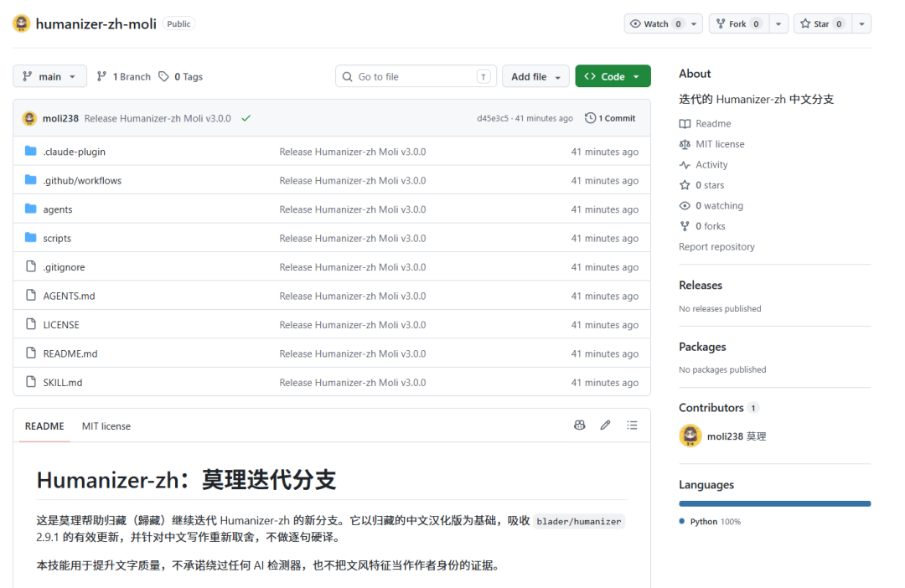Open Copilot chat icon in README header

tap(580, 426)
